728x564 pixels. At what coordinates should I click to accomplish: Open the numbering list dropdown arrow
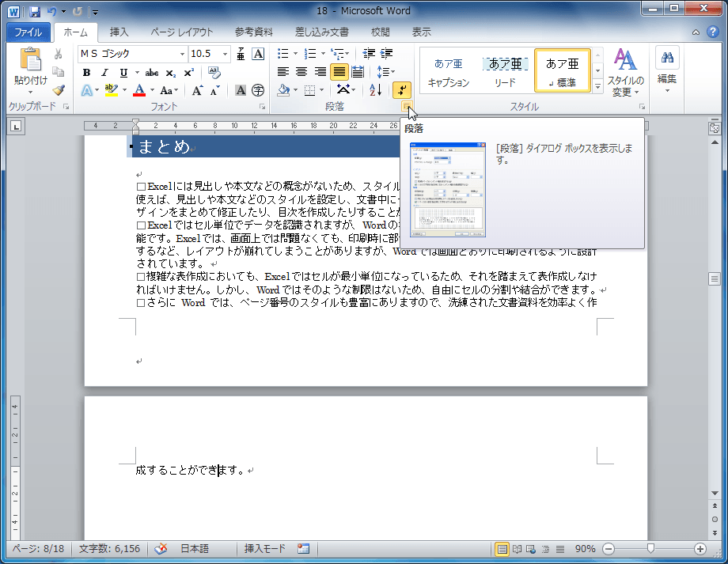click(x=323, y=54)
